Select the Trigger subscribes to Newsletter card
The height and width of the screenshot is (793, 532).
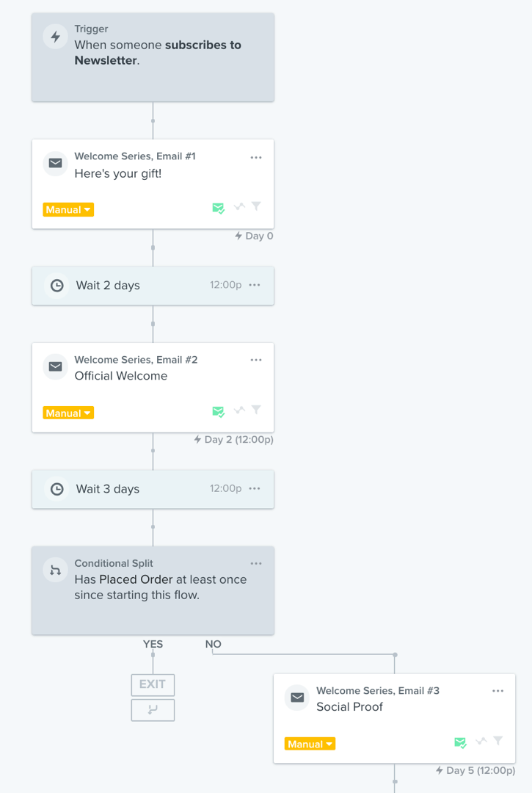[x=153, y=57]
